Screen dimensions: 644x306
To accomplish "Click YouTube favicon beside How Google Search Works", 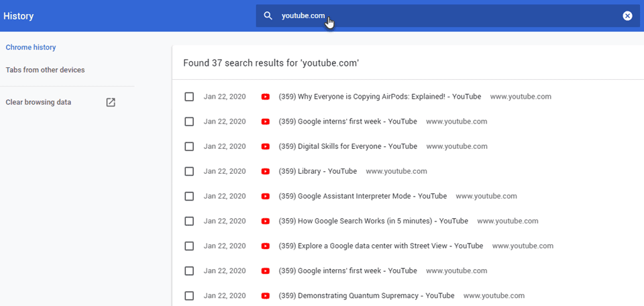I will point(266,221).
